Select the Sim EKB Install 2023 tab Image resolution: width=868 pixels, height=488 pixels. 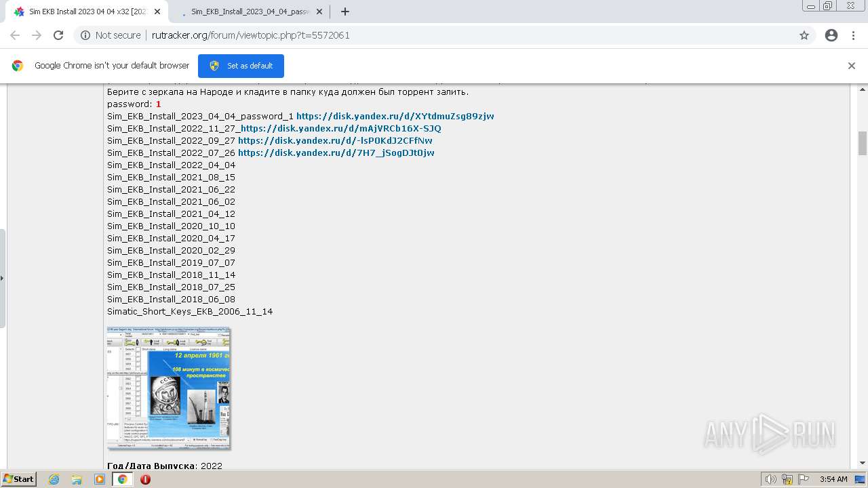pos(87,12)
